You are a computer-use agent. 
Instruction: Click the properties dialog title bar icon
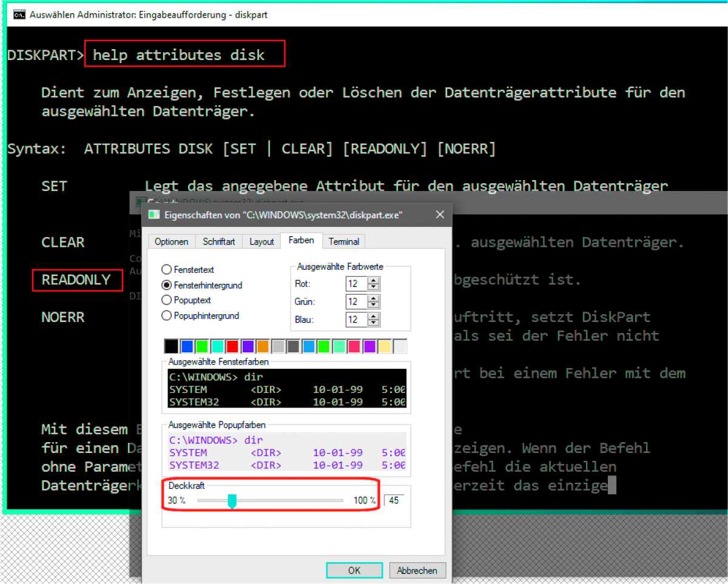tap(155, 215)
